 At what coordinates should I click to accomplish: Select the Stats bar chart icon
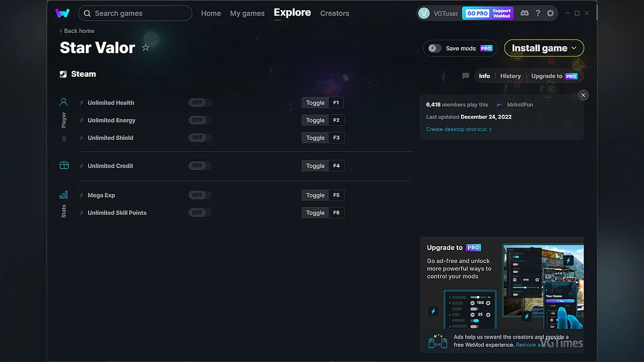[x=64, y=195]
